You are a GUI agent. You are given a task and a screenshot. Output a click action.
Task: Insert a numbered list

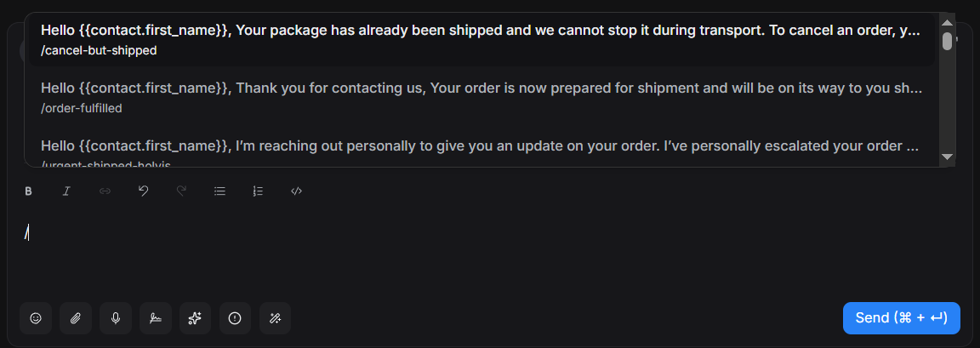click(x=258, y=191)
